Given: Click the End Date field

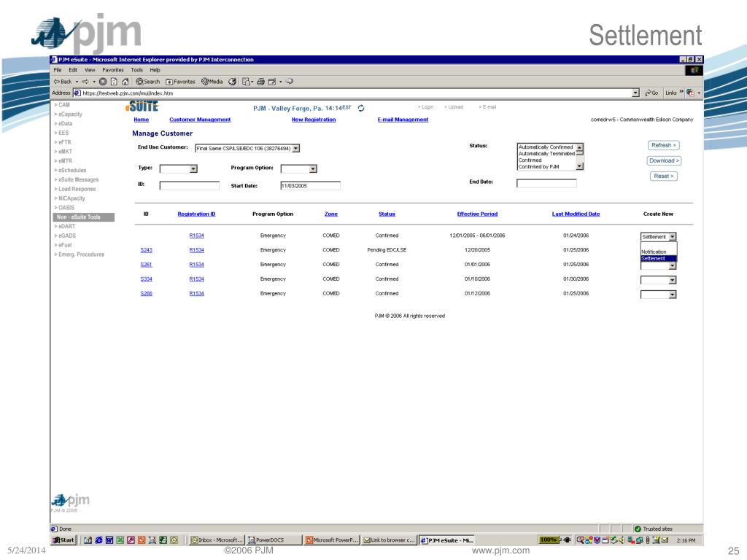Looking at the screenshot, I should [546, 183].
